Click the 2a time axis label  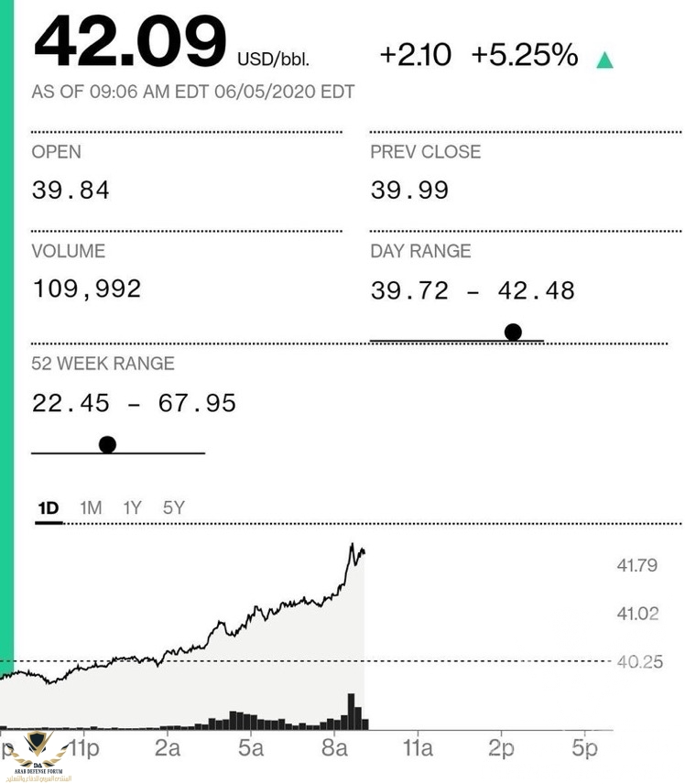pyautogui.click(x=167, y=748)
